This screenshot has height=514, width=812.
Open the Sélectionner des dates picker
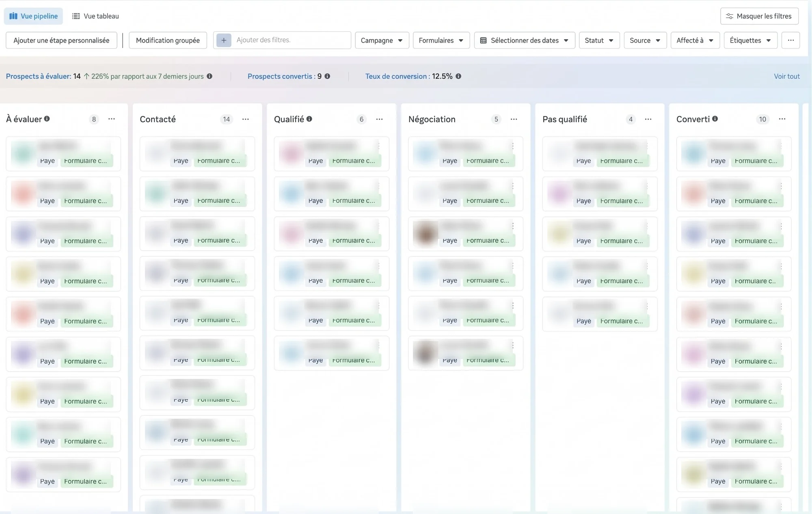coord(524,40)
